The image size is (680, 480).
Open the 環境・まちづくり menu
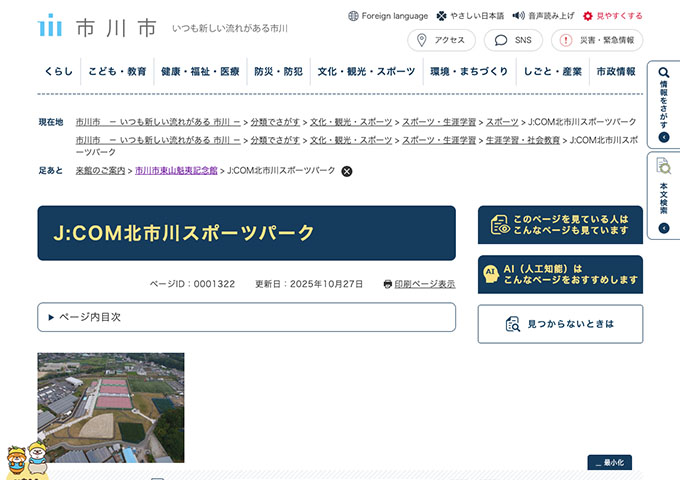coord(469,72)
